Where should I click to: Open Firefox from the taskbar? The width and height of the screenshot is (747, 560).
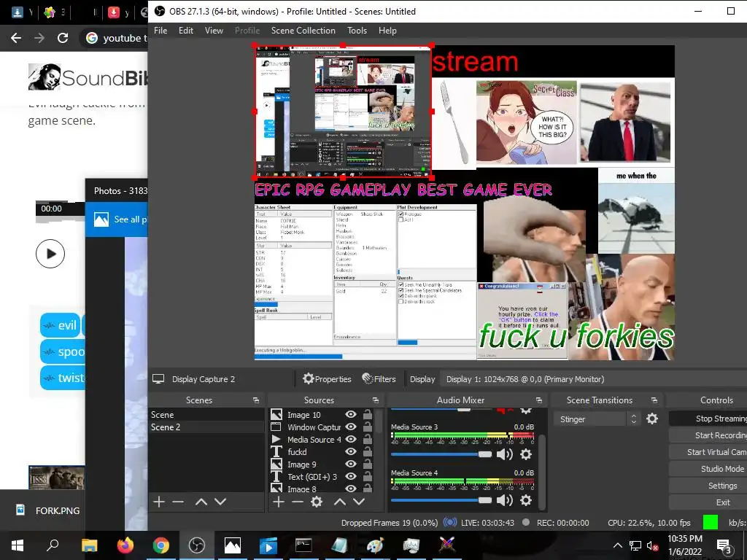coord(125,545)
